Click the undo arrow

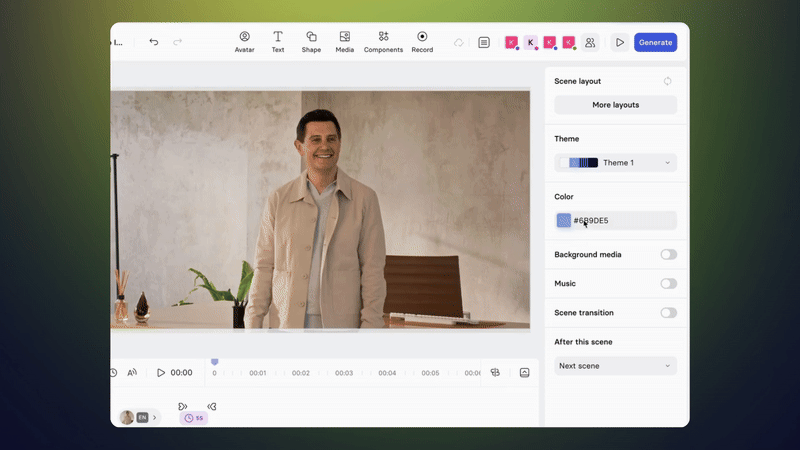pyautogui.click(x=154, y=42)
